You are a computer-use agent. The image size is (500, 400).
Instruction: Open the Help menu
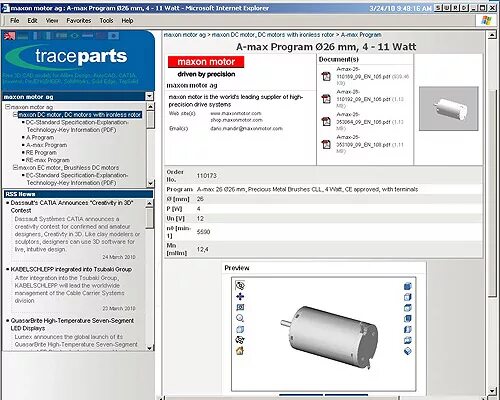tap(127, 21)
